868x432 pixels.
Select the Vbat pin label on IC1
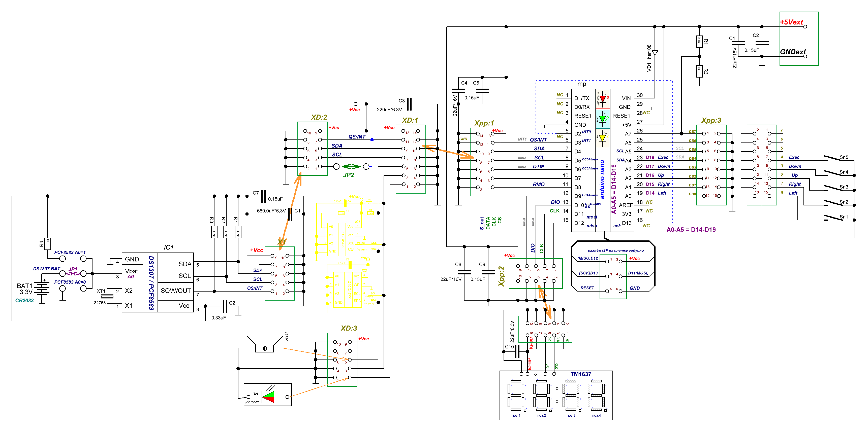[x=131, y=271]
